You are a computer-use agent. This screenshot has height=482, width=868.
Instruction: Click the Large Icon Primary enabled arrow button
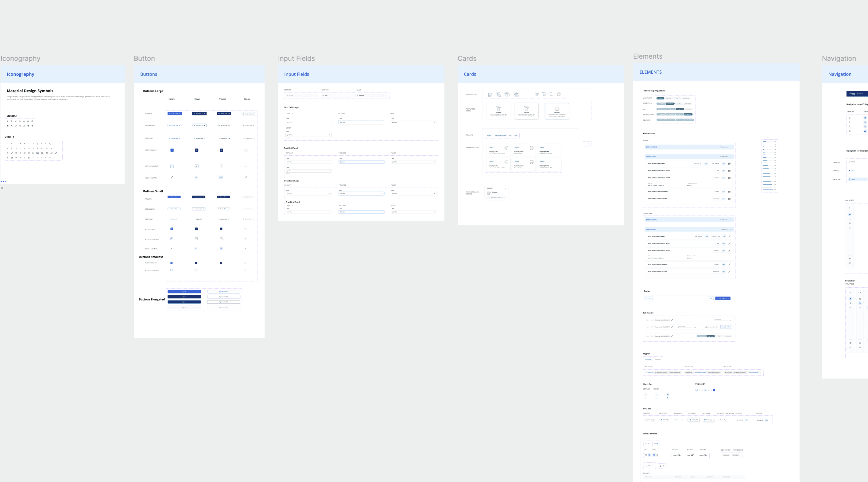[x=172, y=150]
